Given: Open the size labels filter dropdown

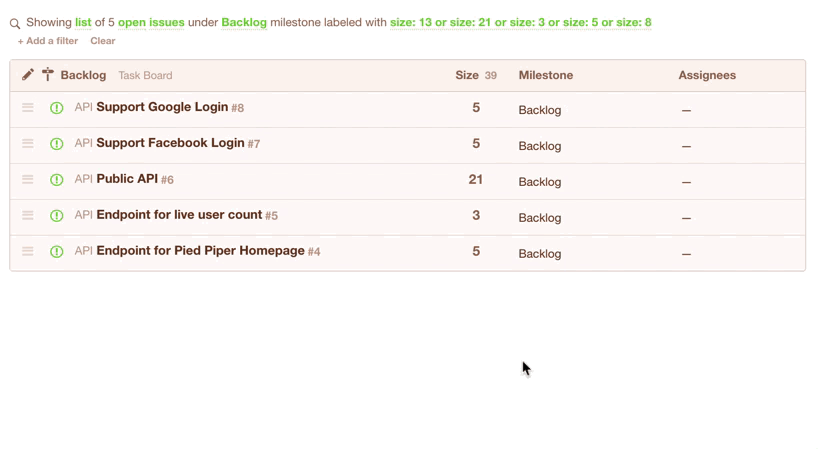Looking at the screenshot, I should [x=521, y=22].
